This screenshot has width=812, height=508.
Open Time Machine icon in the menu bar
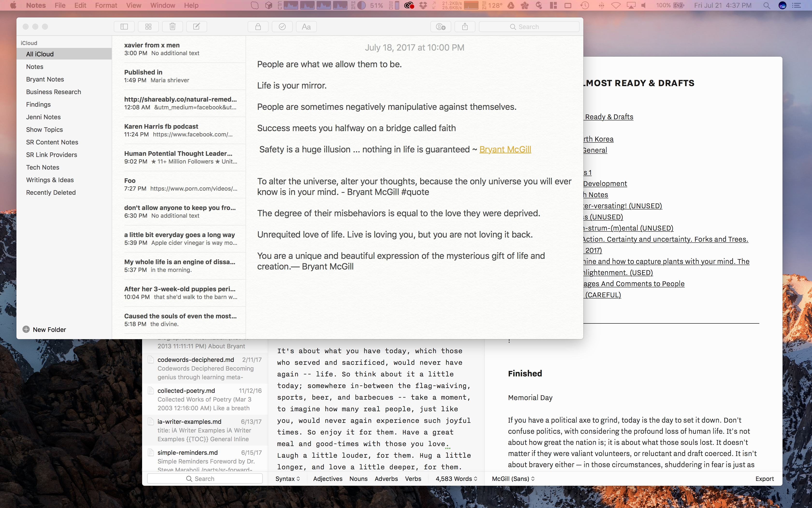[585, 5]
